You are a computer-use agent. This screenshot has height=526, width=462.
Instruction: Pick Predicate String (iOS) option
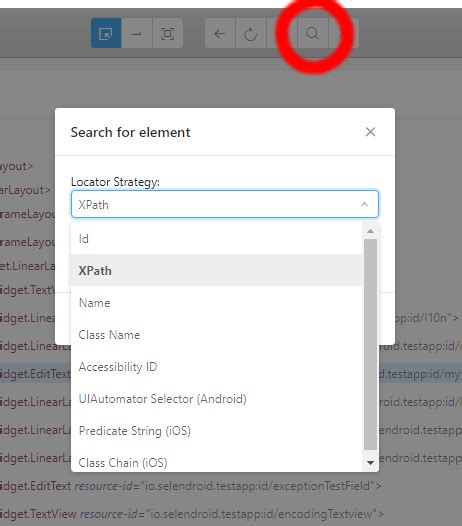pyautogui.click(x=216, y=431)
